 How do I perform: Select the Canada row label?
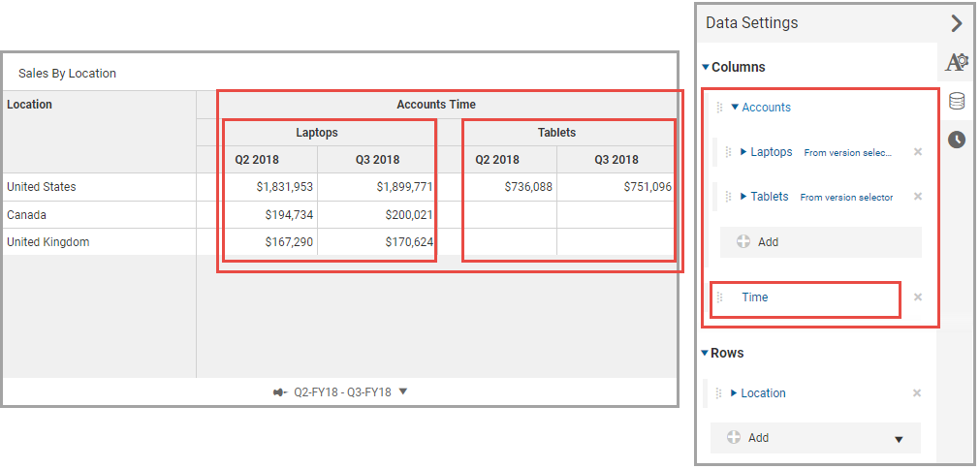tap(26, 215)
